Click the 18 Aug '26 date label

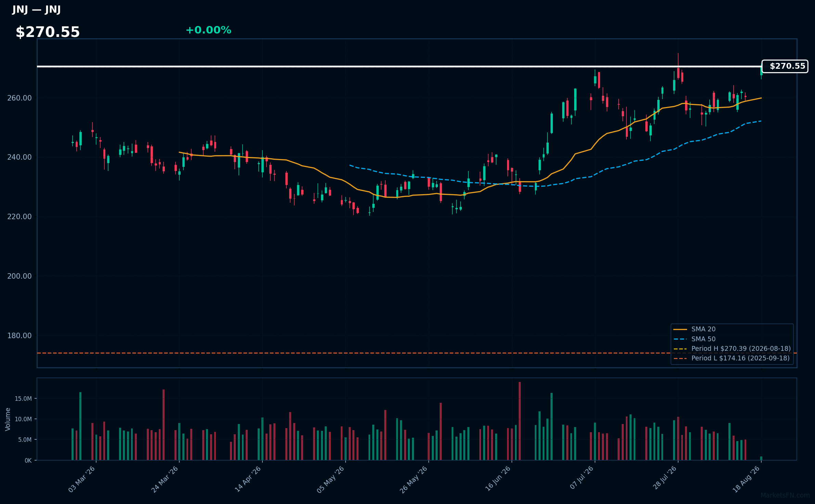(747, 479)
